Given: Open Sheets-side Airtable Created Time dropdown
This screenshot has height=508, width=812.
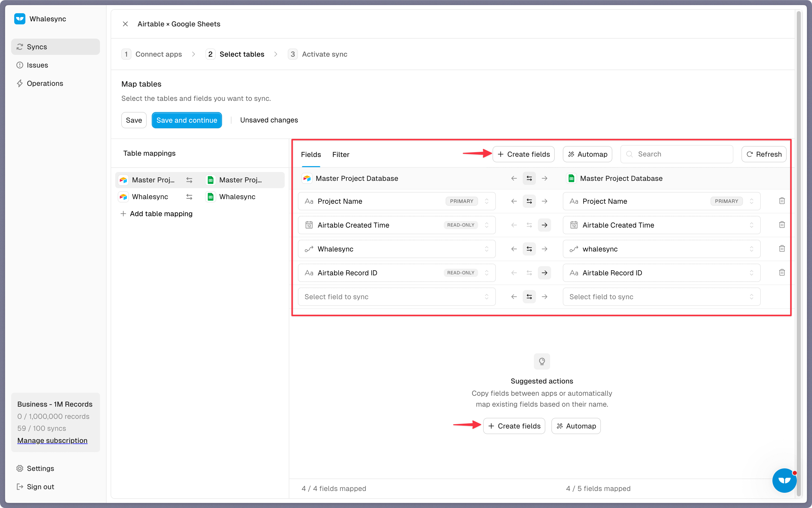Looking at the screenshot, I should point(661,225).
